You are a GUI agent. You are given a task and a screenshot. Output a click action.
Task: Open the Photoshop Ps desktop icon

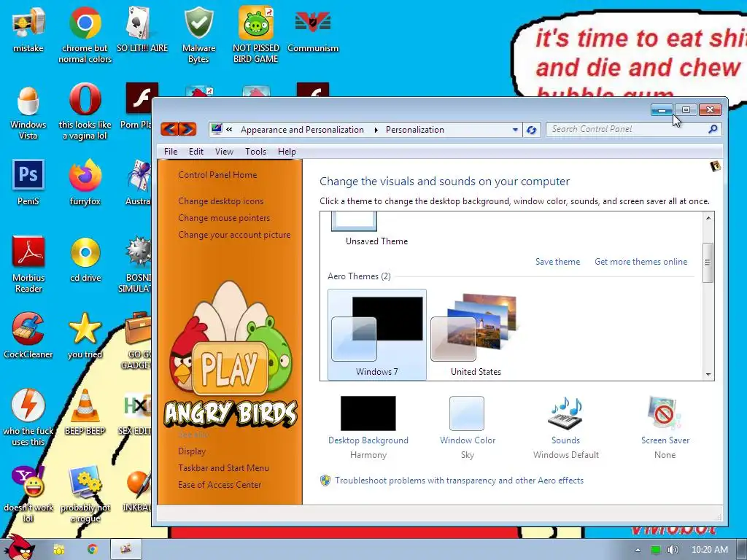(28, 183)
